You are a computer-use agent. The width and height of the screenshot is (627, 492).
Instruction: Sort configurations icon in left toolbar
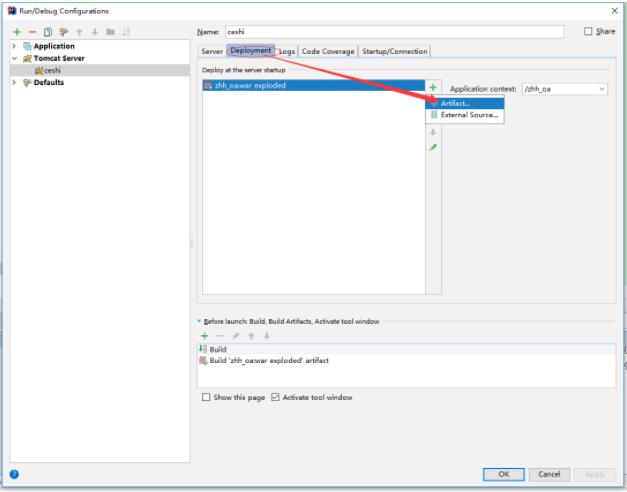click(x=126, y=32)
